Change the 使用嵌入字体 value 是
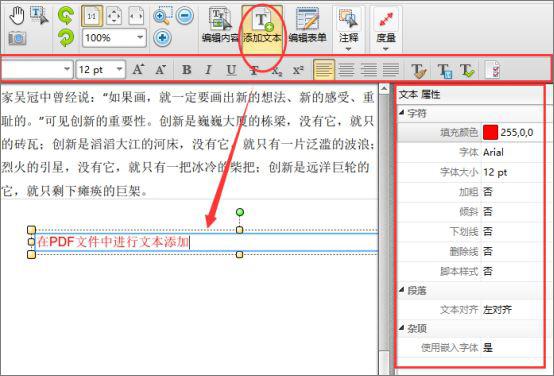The width and height of the screenshot is (554, 376). pyautogui.click(x=488, y=348)
